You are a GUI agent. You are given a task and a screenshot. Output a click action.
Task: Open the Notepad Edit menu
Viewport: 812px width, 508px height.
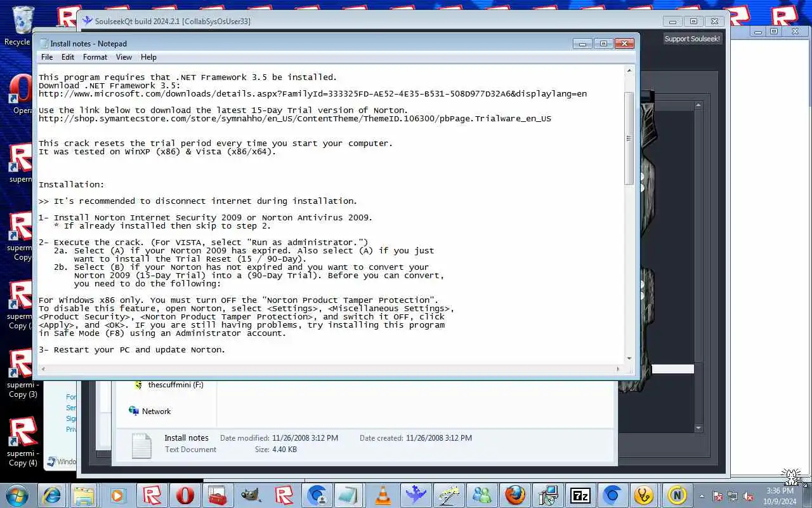pyautogui.click(x=68, y=57)
